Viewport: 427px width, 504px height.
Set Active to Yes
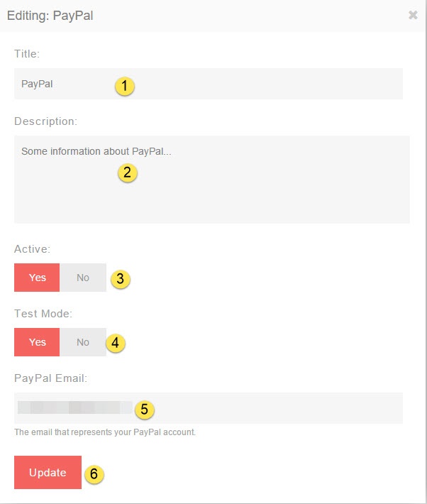(37, 278)
